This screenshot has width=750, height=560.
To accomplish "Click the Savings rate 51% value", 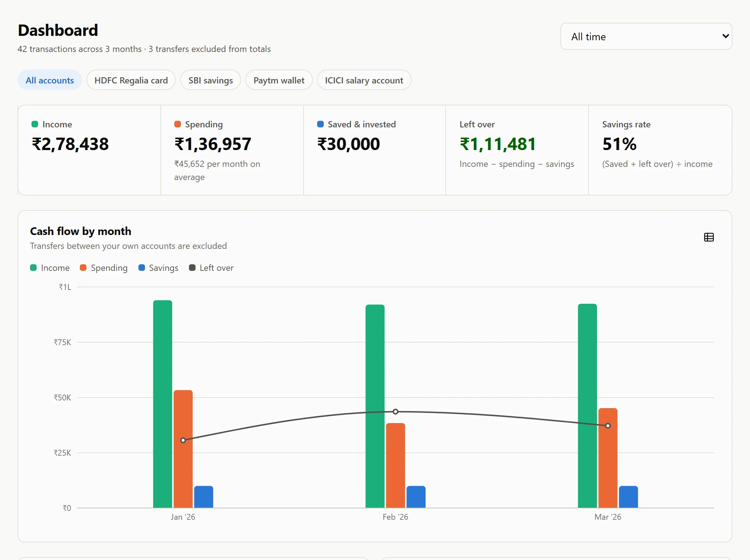I will [x=619, y=144].
